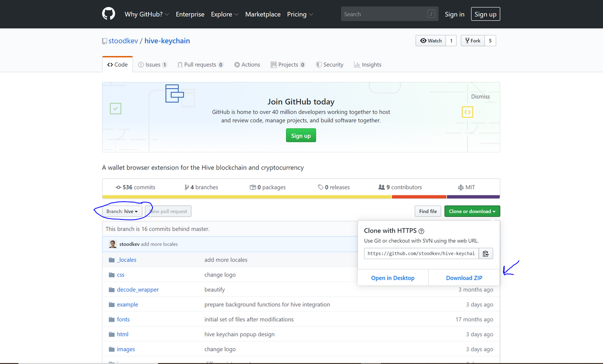Open the Security tab
The width and height of the screenshot is (603, 364).
point(329,65)
